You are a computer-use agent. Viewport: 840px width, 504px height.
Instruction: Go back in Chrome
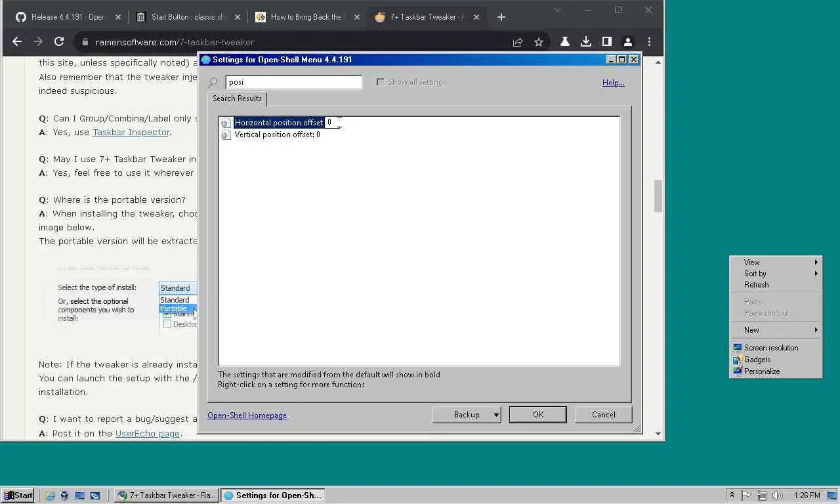(17, 41)
